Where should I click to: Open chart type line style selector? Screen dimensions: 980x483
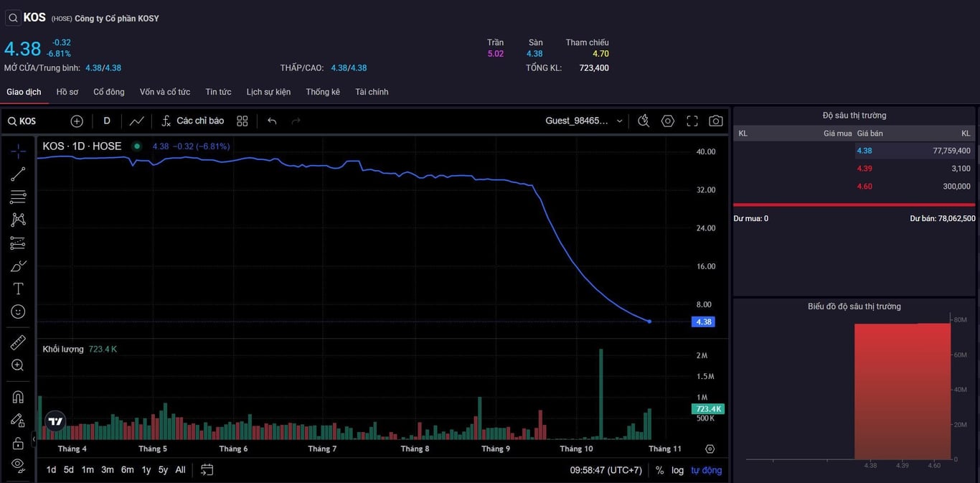click(x=136, y=121)
